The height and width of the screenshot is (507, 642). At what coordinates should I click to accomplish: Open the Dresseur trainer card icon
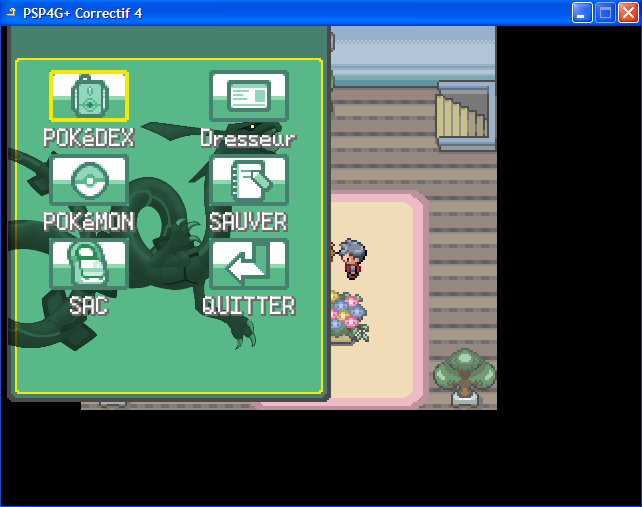249,96
